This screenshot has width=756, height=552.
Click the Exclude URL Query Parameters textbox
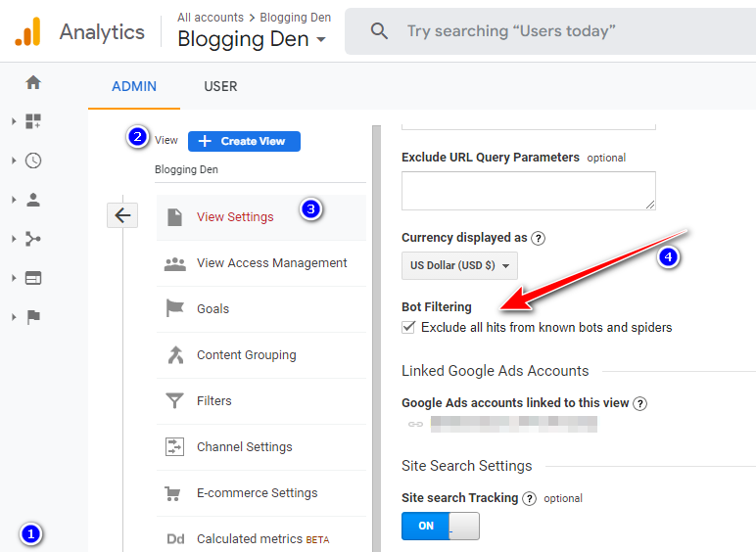click(x=529, y=191)
